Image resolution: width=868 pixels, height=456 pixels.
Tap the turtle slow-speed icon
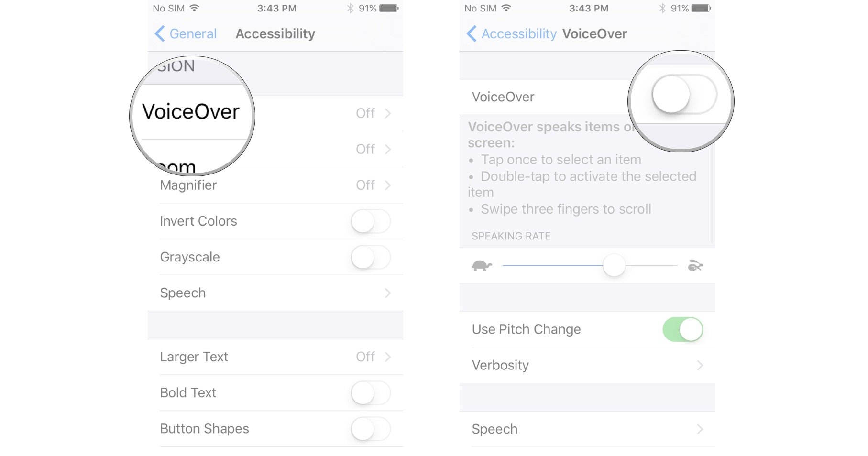(x=482, y=265)
